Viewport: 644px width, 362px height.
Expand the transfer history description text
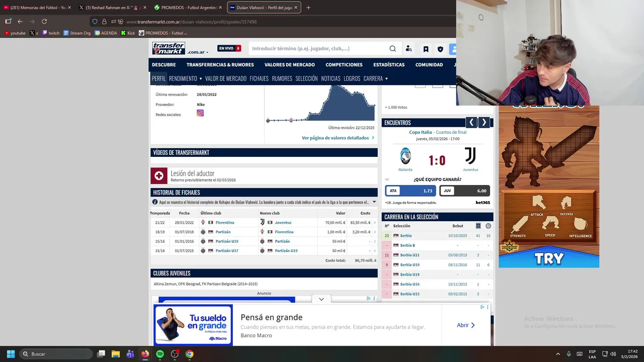[x=374, y=202]
